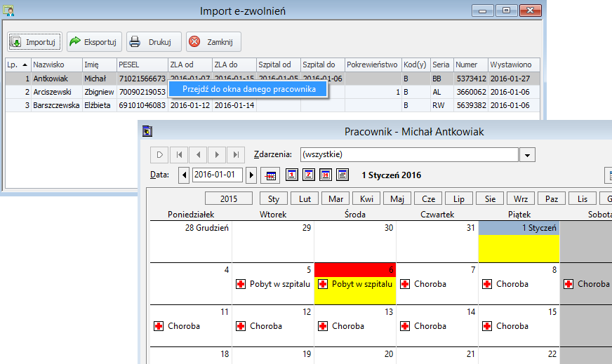Click Choroba event on day 13
Image resolution: width=612 pixels, height=364 pixels.
click(x=341, y=326)
